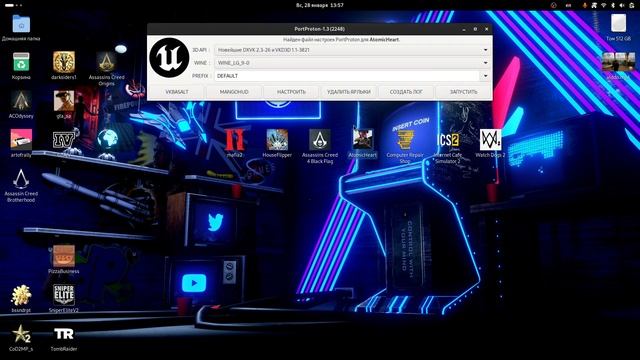640x360 pixels.
Task: Expand the WINE version dropdown
Action: [x=485, y=63]
